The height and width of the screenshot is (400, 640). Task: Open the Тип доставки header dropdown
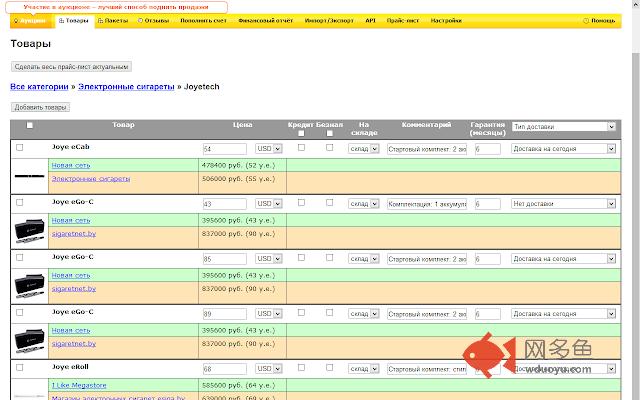564,127
